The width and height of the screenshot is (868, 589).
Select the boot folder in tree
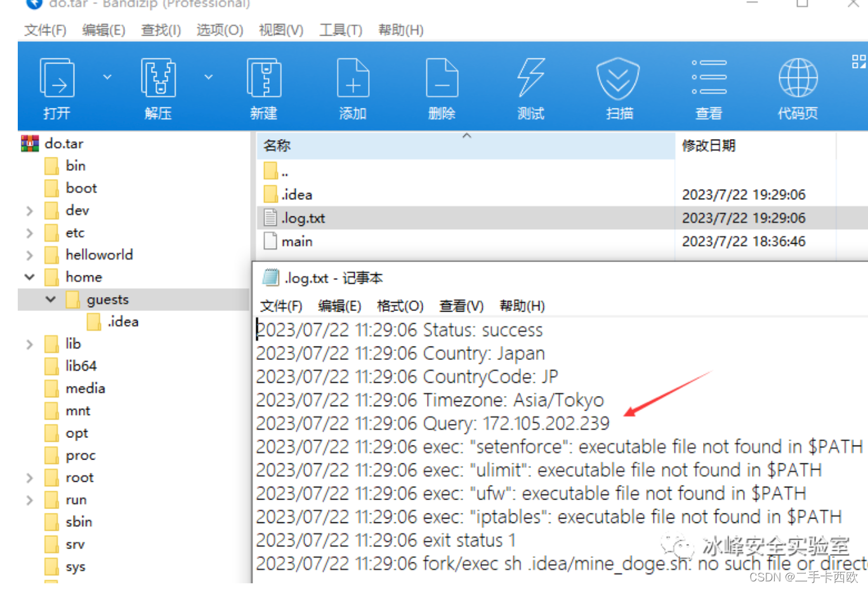coord(81,188)
